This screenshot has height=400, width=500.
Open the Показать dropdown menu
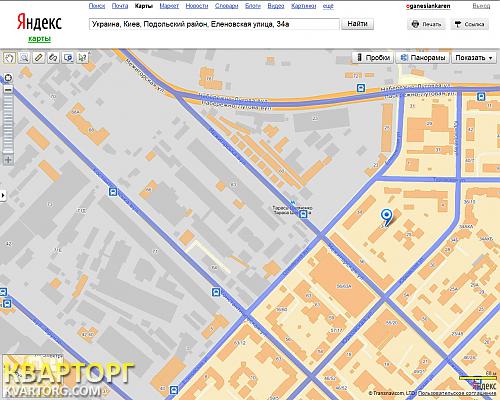[x=474, y=58]
